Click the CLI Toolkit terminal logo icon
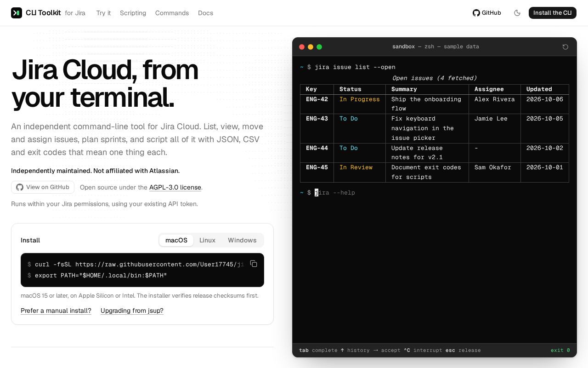This screenshot has width=588, height=368. (17, 13)
